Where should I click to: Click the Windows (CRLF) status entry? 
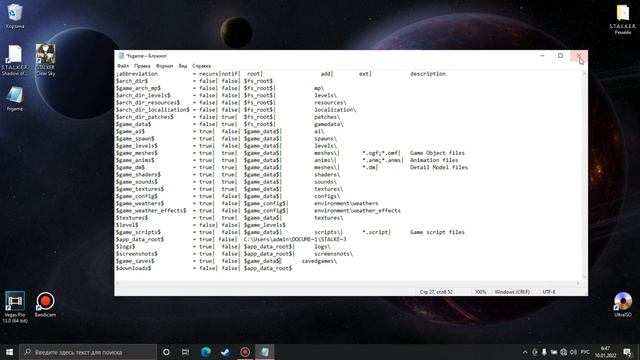coord(512,292)
